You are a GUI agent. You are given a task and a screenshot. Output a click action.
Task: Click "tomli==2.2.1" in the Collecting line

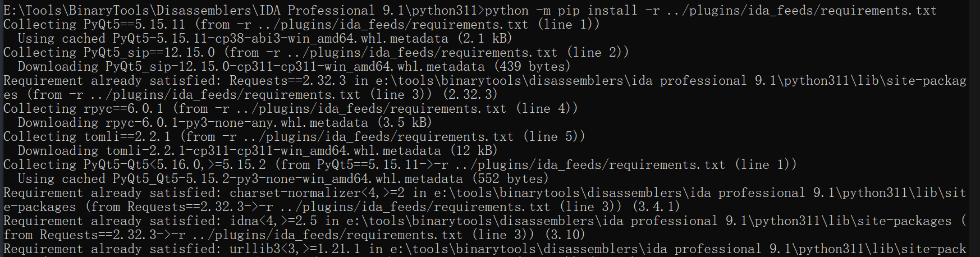coord(127,136)
